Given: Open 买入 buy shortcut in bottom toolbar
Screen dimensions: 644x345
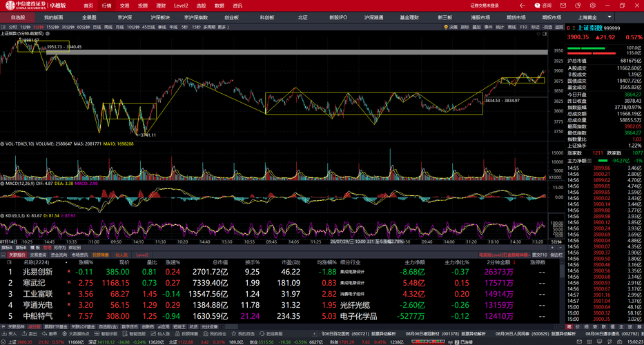Looking at the screenshot, I should [10, 335].
